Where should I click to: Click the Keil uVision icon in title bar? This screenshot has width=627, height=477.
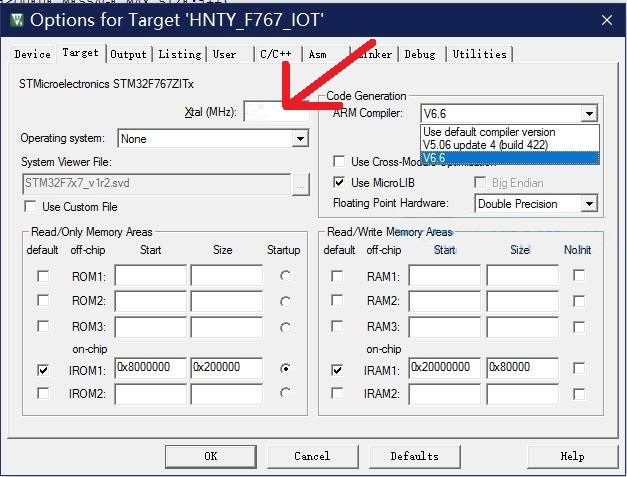click(16, 20)
